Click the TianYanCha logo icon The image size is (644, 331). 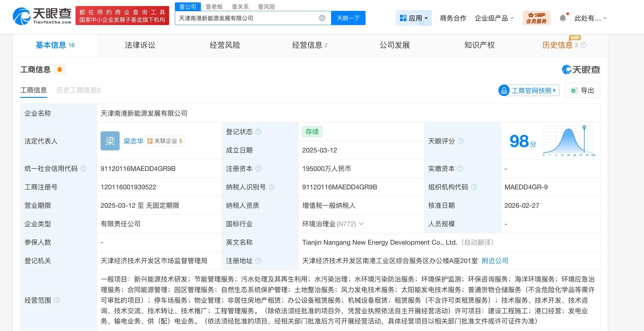pos(22,16)
